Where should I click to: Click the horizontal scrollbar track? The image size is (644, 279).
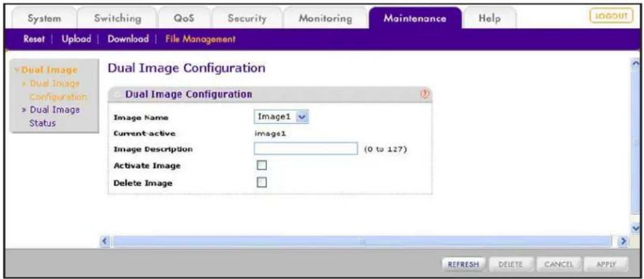pos(361,241)
